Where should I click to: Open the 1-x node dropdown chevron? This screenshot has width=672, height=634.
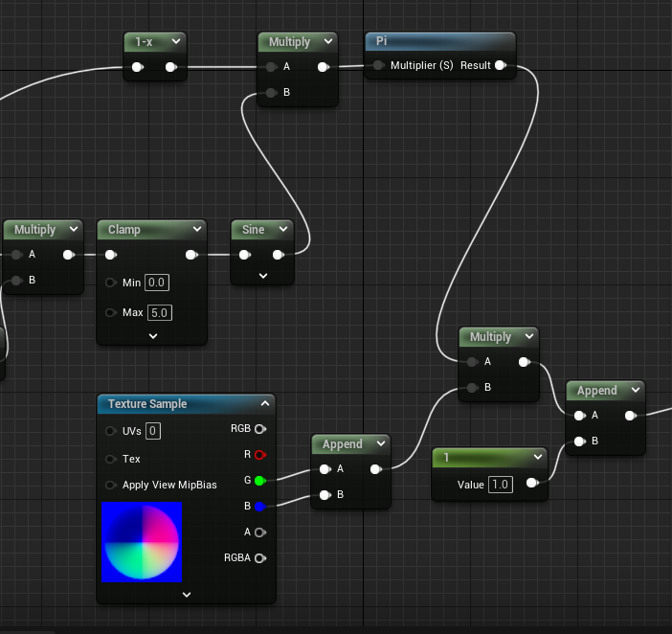pos(176,41)
